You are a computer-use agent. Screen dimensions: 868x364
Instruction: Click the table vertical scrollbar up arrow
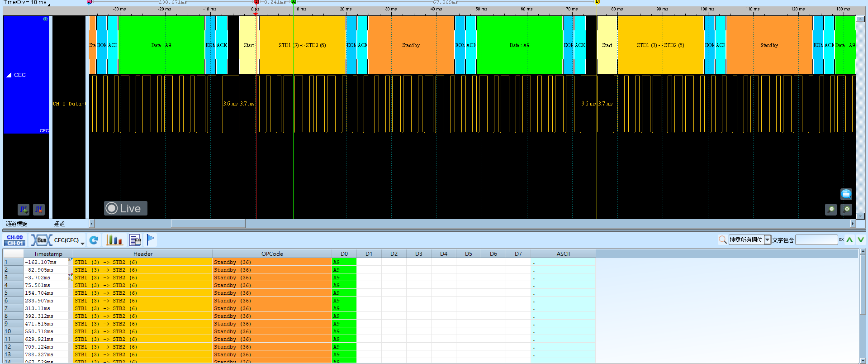863,251
